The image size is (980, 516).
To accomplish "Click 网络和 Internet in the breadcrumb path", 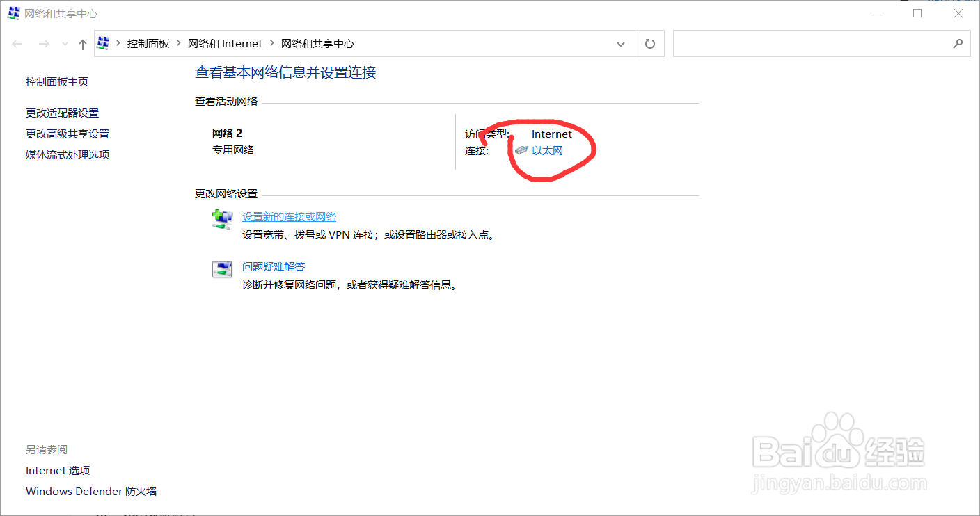I will (x=225, y=43).
